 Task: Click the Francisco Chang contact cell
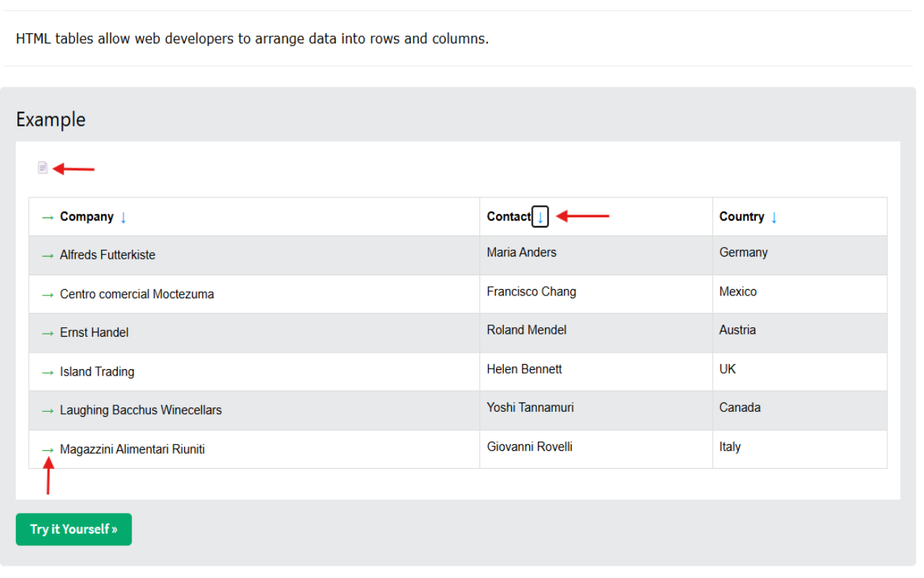531,292
